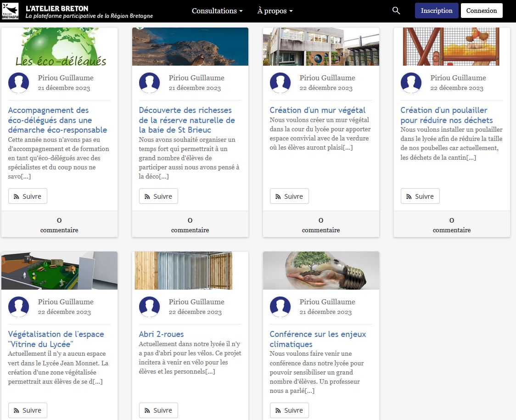Expand the Consultations dropdown menu

217,11
